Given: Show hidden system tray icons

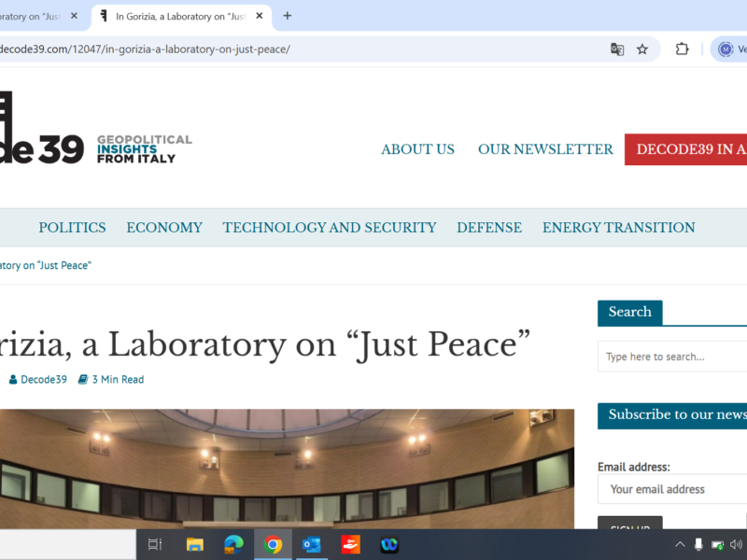Looking at the screenshot, I should (x=680, y=545).
